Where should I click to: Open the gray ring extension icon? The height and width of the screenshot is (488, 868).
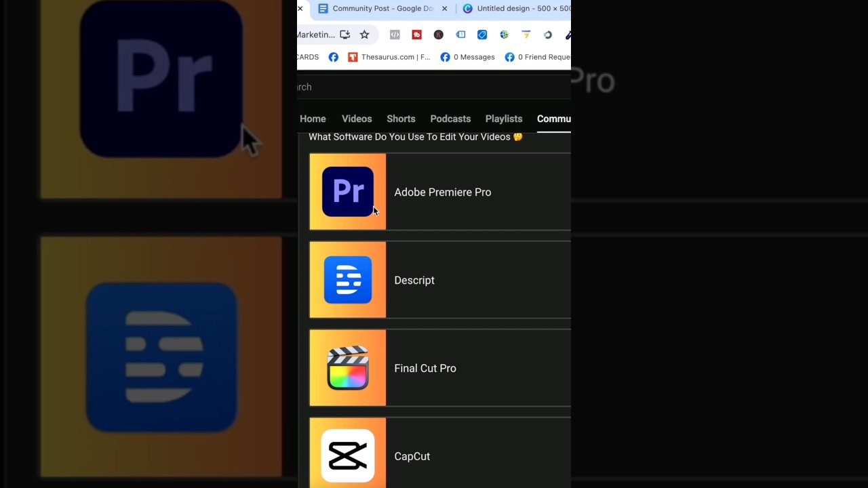pos(548,35)
